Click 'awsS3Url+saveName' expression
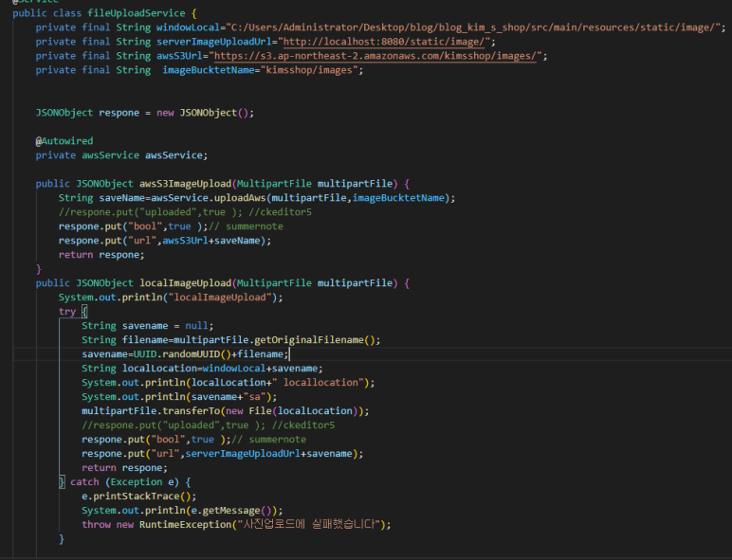732x560 pixels. (211, 241)
